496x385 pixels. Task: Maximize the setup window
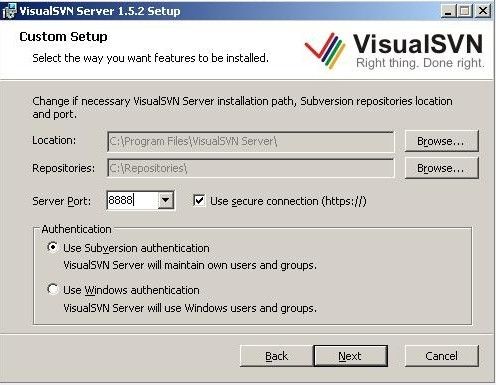(465, 11)
